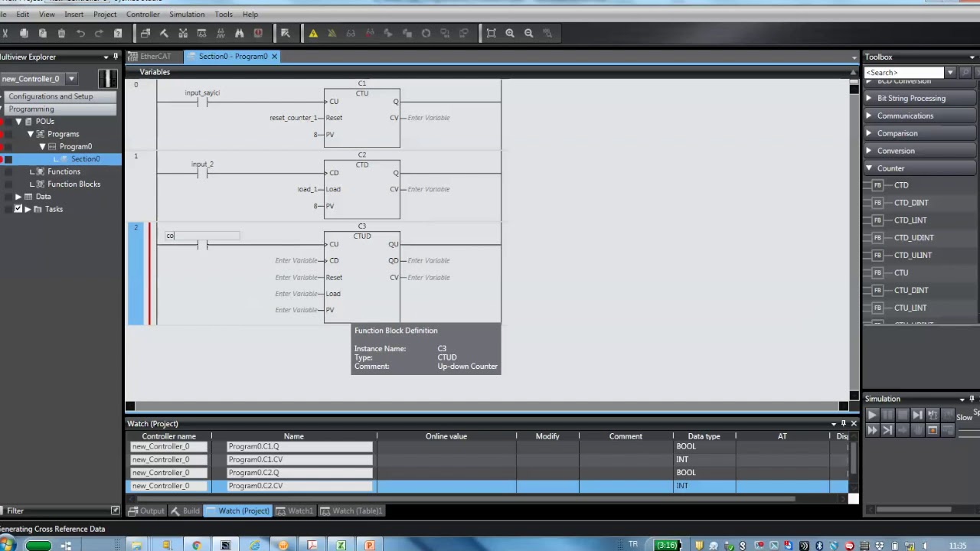Click the Excel taskbar icon

[341, 545]
